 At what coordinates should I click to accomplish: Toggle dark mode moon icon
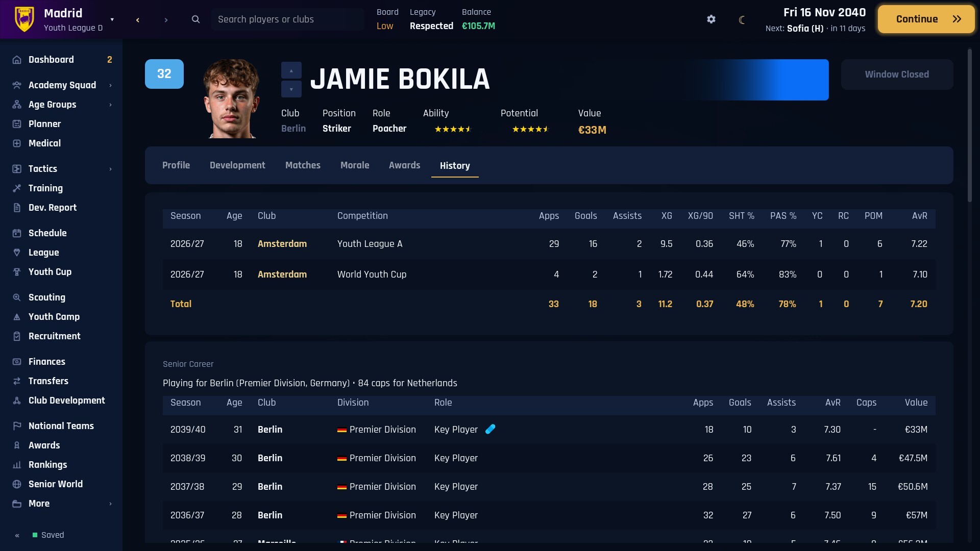742,20
